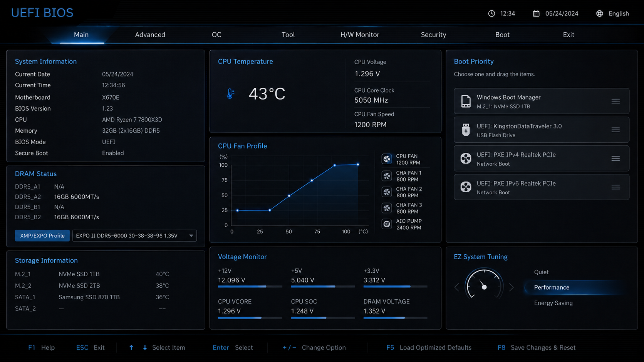Click the +3.3V voltage bar
644x362 pixels.
click(x=395, y=287)
